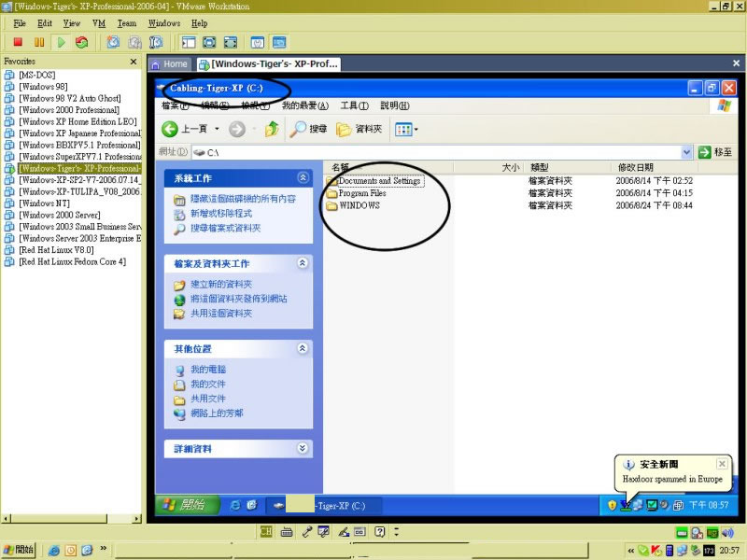Close the current VMware tab with the X

click(736, 63)
